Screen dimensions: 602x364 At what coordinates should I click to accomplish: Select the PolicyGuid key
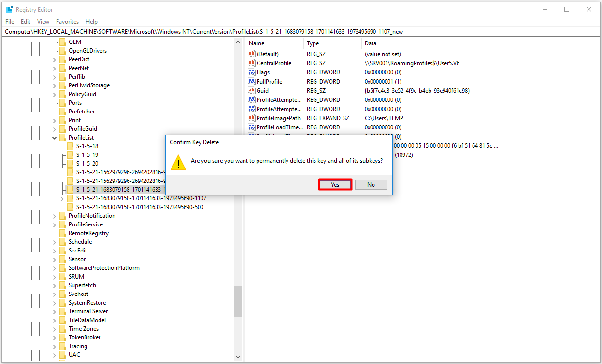tap(82, 94)
